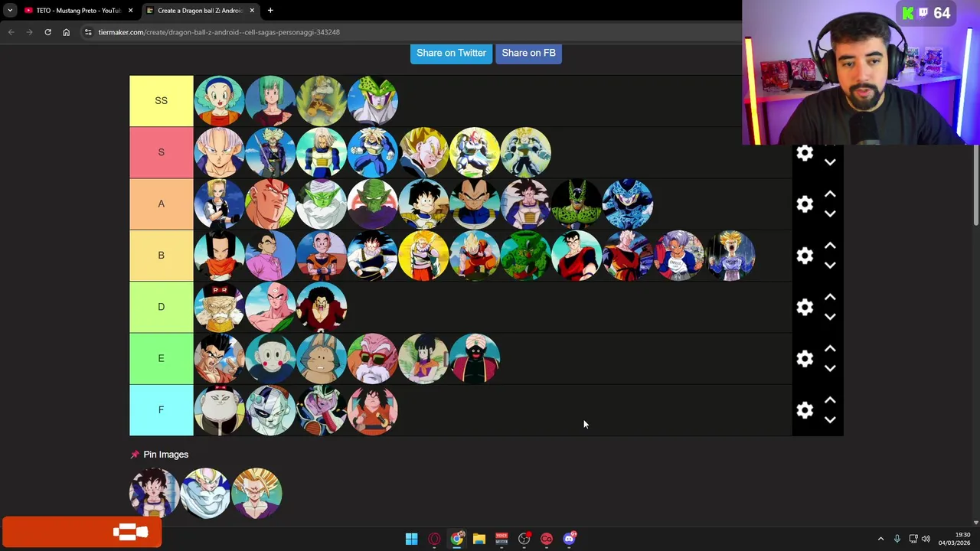Select Android 18 thumbnail in A tier
The width and height of the screenshot is (980, 551).
point(219,204)
